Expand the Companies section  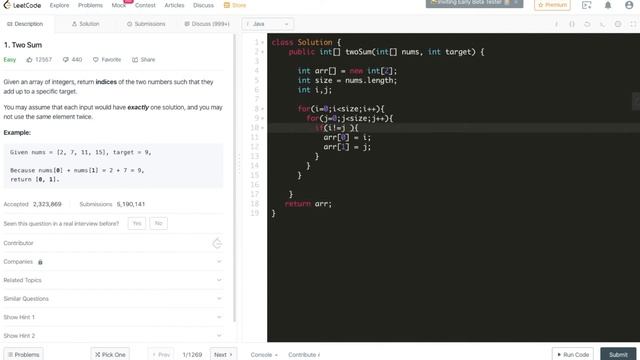(113, 262)
